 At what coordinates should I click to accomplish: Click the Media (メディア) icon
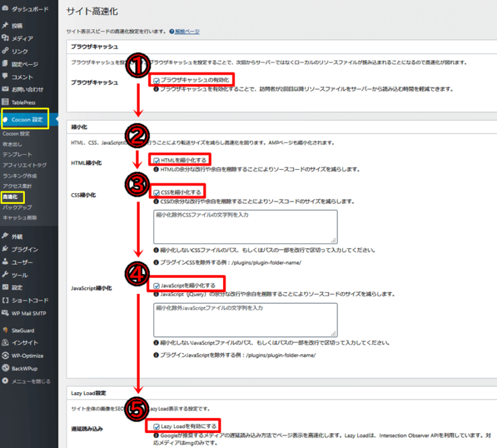click(5, 38)
